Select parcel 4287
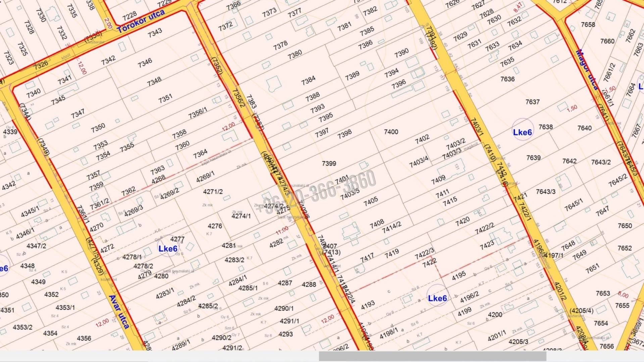 [x=285, y=283]
